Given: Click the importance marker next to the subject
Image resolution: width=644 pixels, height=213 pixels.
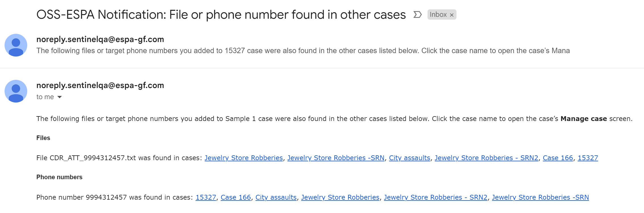Looking at the screenshot, I should pos(417,14).
